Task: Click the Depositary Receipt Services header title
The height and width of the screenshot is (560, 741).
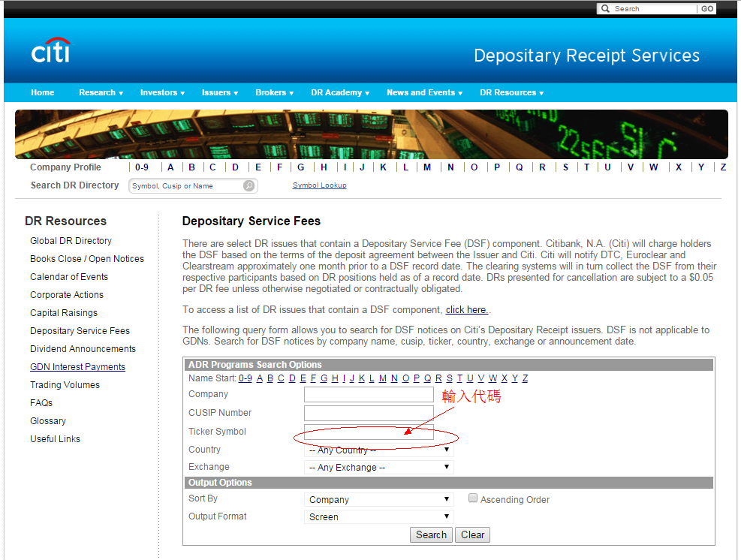Action: coord(586,56)
